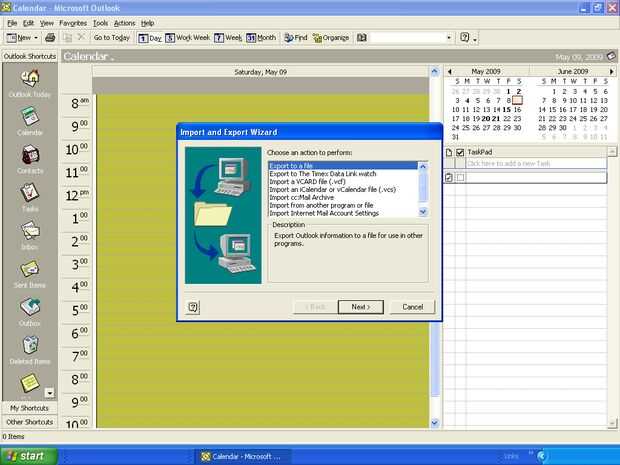The width and height of the screenshot is (620, 465).
Task: Open Other Shortcuts group
Action: tap(30, 422)
